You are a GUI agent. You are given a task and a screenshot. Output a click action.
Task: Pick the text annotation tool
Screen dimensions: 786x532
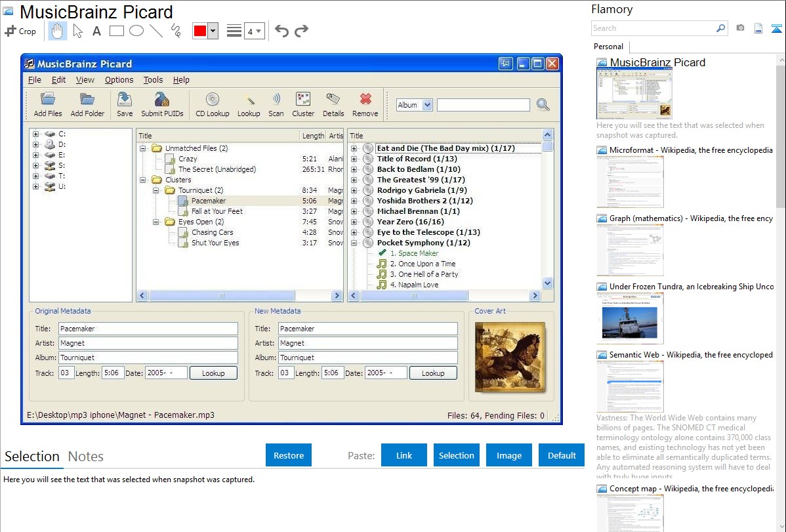pos(96,31)
